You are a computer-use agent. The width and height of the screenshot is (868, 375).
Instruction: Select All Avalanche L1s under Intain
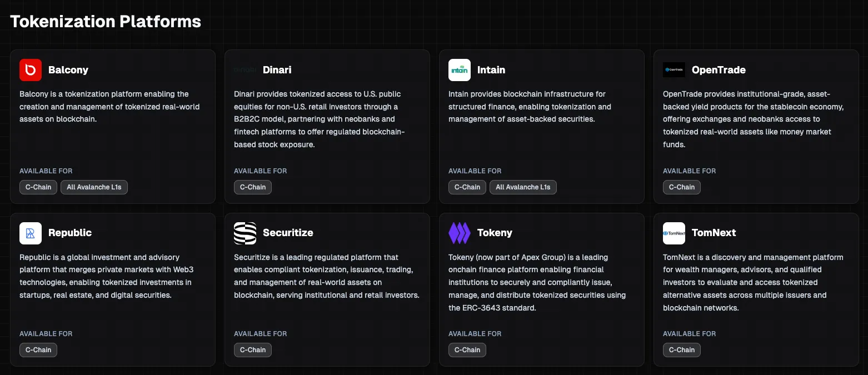(523, 187)
